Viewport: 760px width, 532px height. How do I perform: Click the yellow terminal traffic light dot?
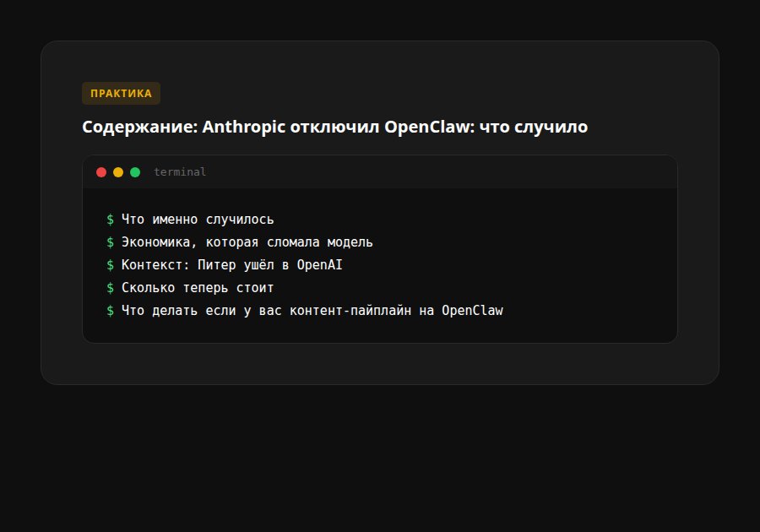coord(118,171)
